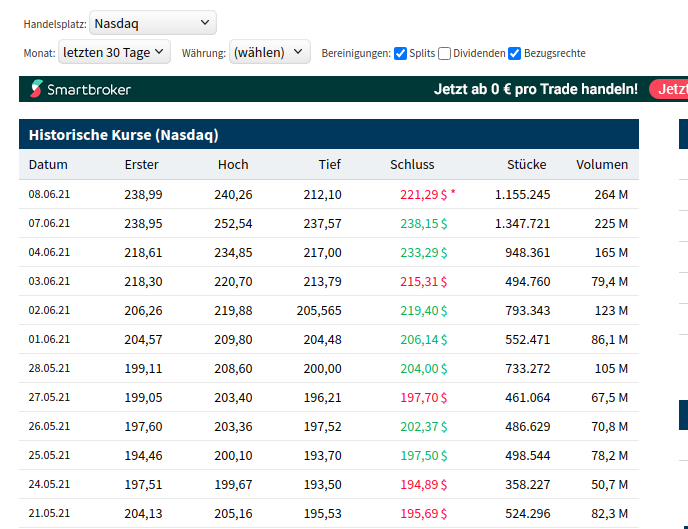The image size is (688, 529).
Task: Click 'Jetzt ab 0 € pro Trade handeln!' text
Action: click(535, 90)
